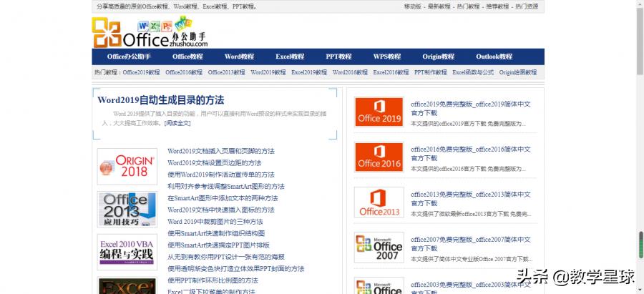Open office2016免费完整版 download link

click(471, 154)
